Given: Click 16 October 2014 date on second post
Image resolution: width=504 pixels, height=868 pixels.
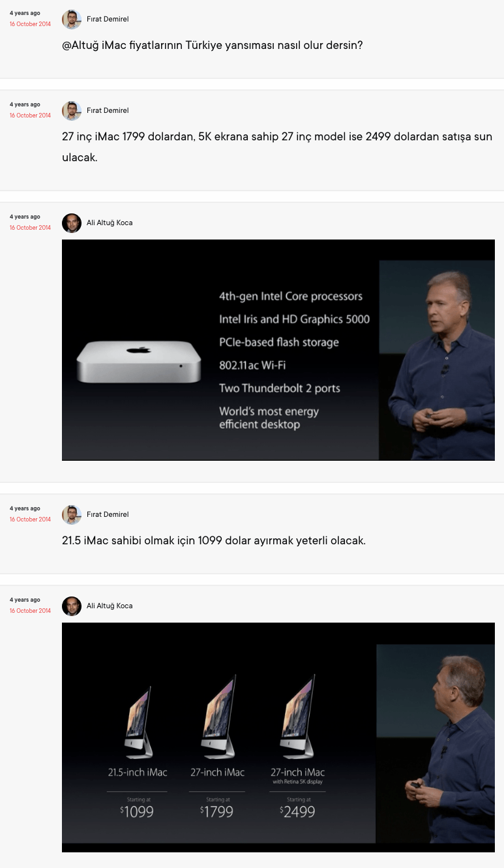Looking at the screenshot, I should tap(30, 116).
